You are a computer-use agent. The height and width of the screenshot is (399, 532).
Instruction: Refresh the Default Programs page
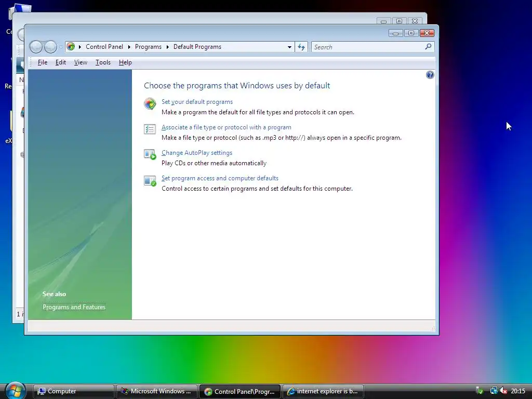tap(301, 47)
